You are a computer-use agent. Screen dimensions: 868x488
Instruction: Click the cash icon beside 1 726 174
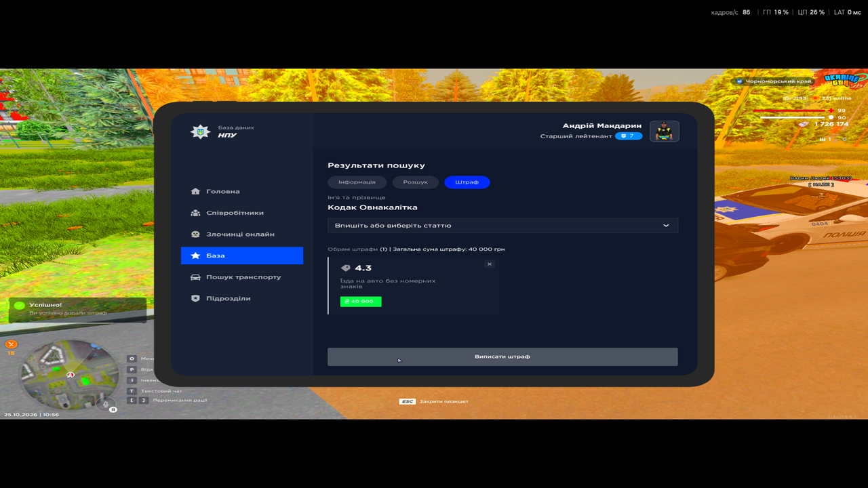click(804, 125)
